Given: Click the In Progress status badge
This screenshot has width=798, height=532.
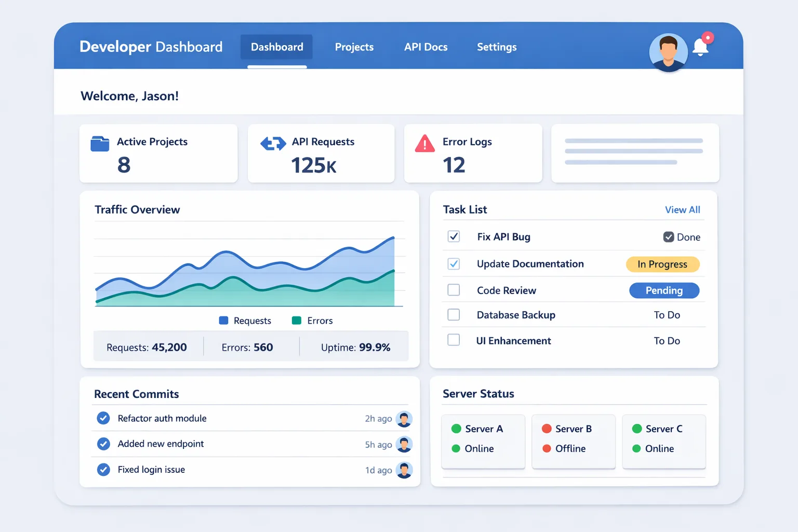Looking at the screenshot, I should 662,264.
